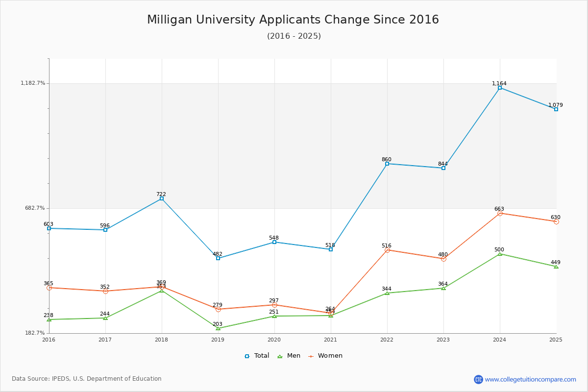Click the Total 1,079 data point for 2025
Screen dimensions: 588x392
556,109
